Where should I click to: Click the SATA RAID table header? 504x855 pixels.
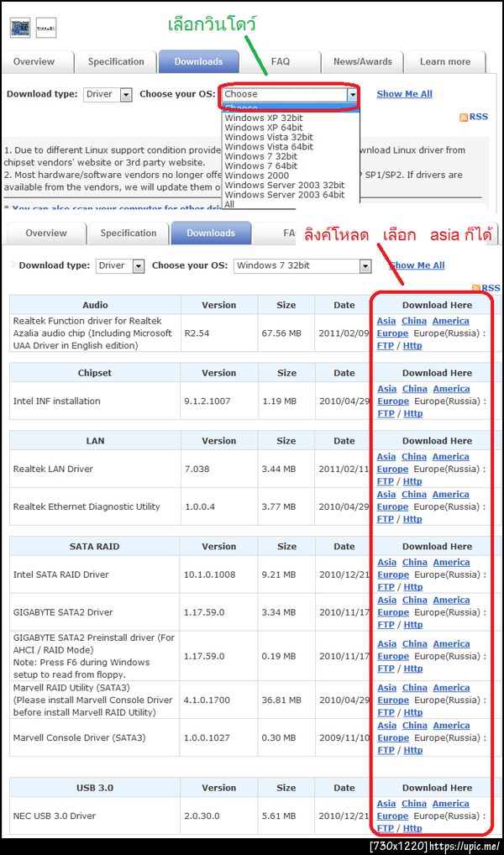(x=96, y=547)
